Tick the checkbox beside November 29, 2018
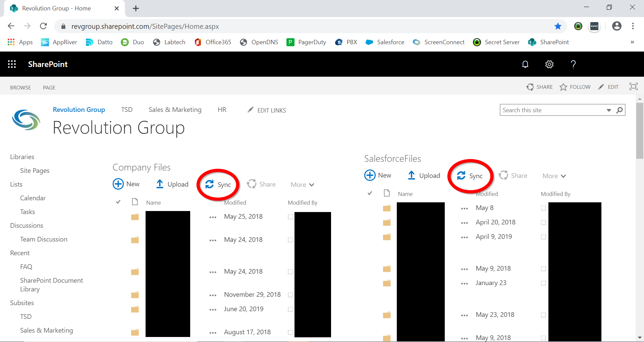Image resolution: width=644 pixels, height=342 pixels. [290, 295]
